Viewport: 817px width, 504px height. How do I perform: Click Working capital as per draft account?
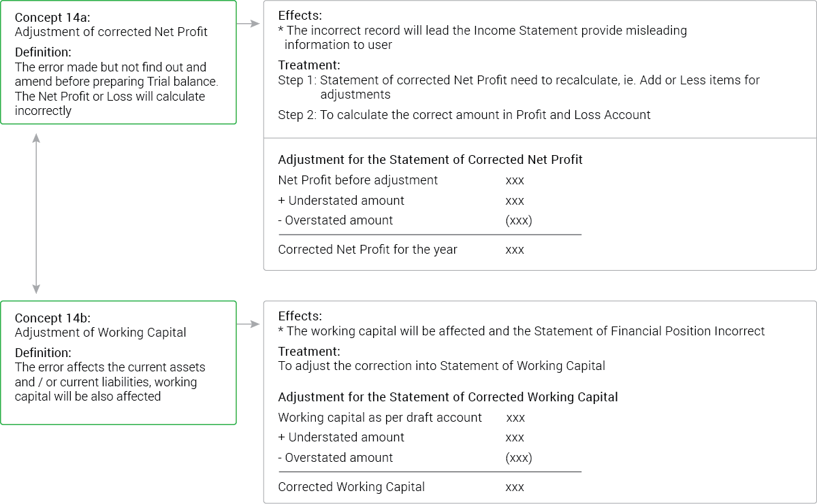[402, 418]
